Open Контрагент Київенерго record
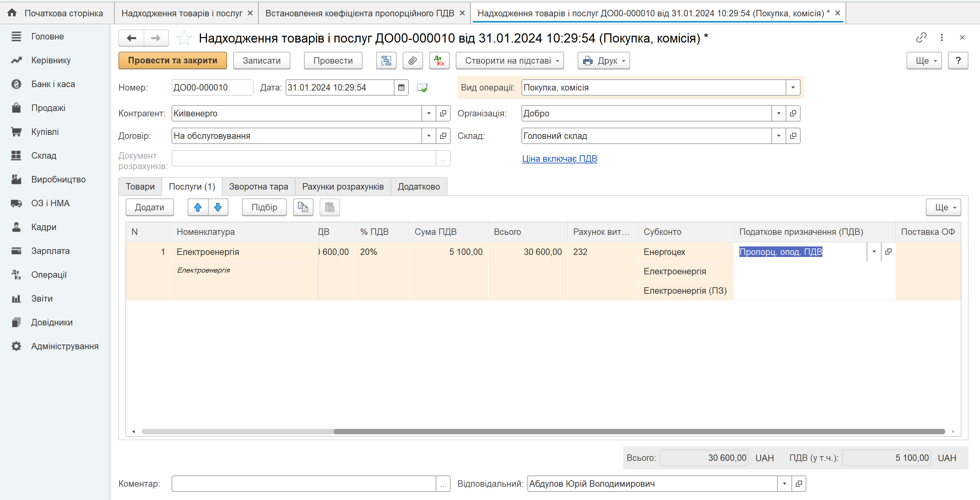Viewport: 980px width, 500px height. coord(443,113)
